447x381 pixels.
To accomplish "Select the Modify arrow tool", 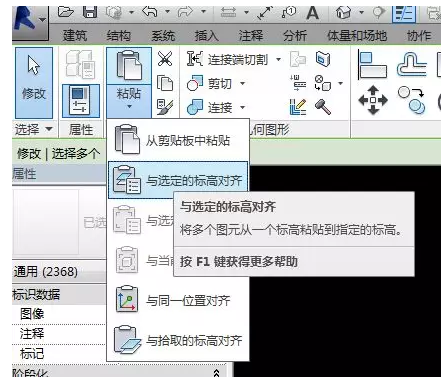I will pyautogui.click(x=34, y=83).
